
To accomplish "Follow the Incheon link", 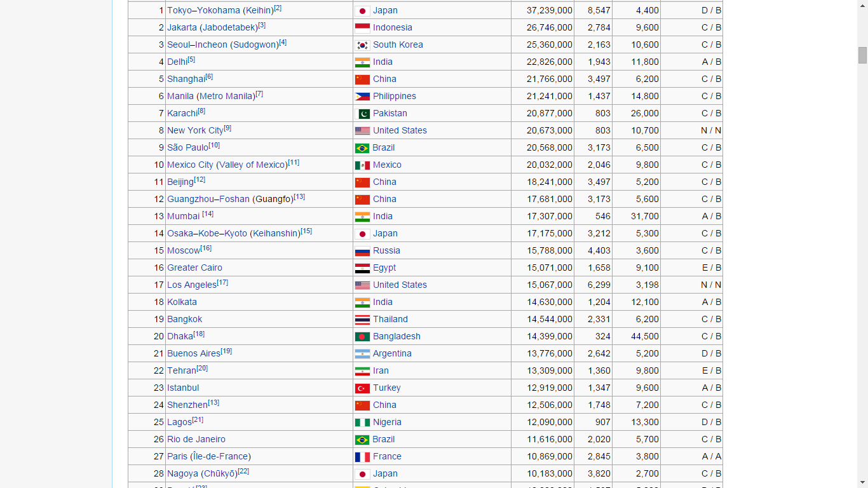I will [x=211, y=45].
